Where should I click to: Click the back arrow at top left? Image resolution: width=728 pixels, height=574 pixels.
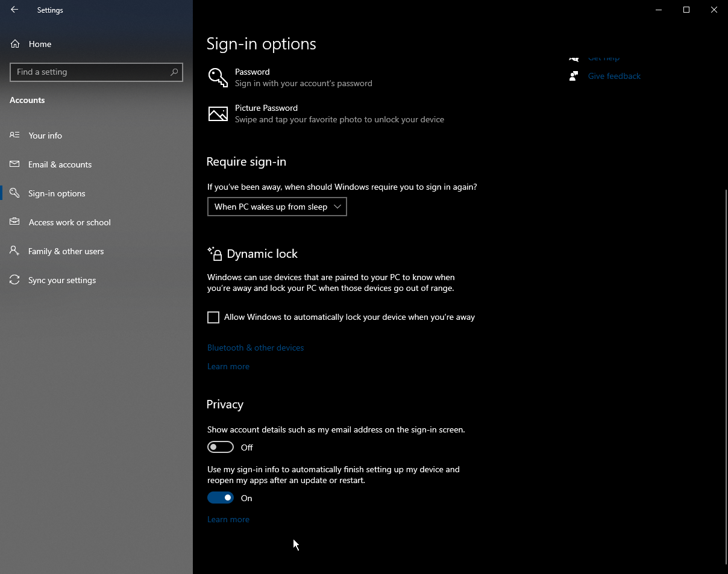[14, 10]
